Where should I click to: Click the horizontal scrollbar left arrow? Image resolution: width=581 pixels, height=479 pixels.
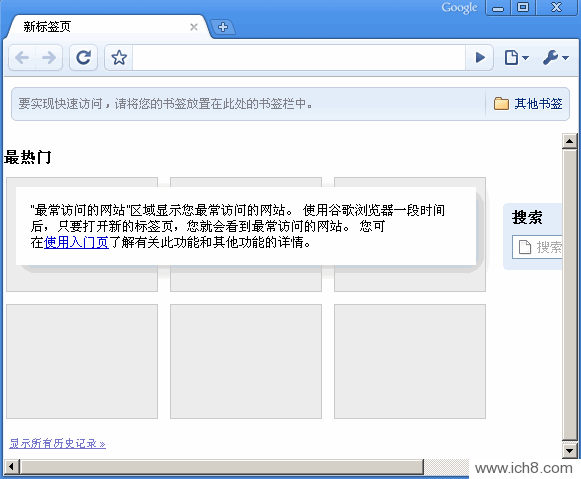click(11, 466)
